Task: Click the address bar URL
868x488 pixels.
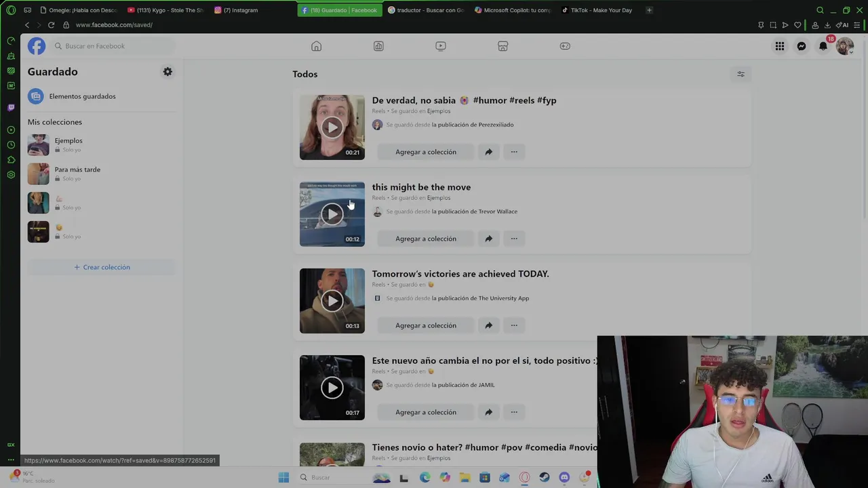Action: [114, 25]
